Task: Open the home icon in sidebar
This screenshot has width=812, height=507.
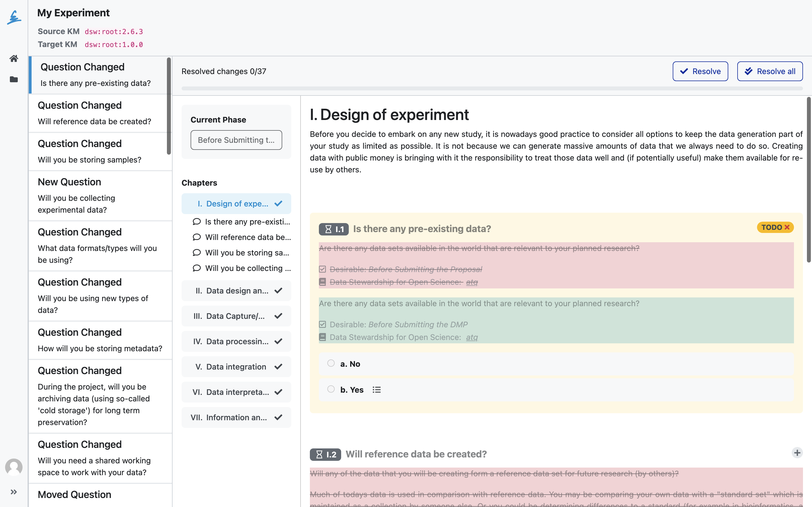Action: point(14,58)
